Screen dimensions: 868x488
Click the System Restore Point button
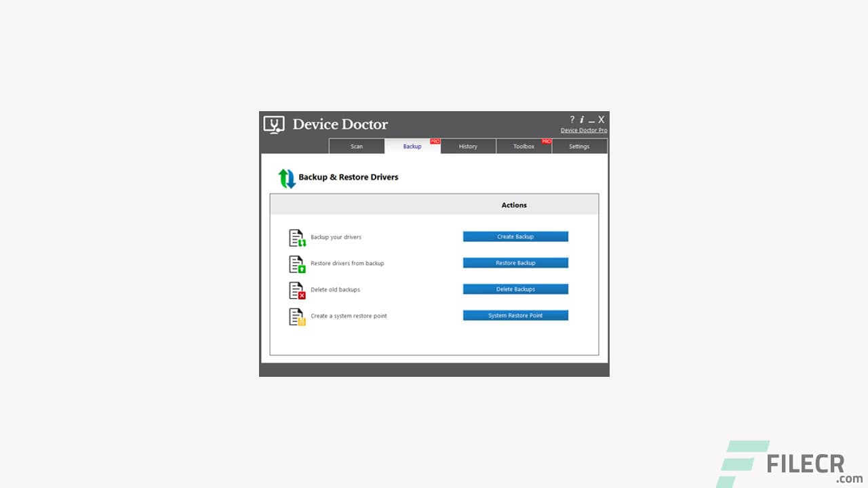[x=515, y=315]
